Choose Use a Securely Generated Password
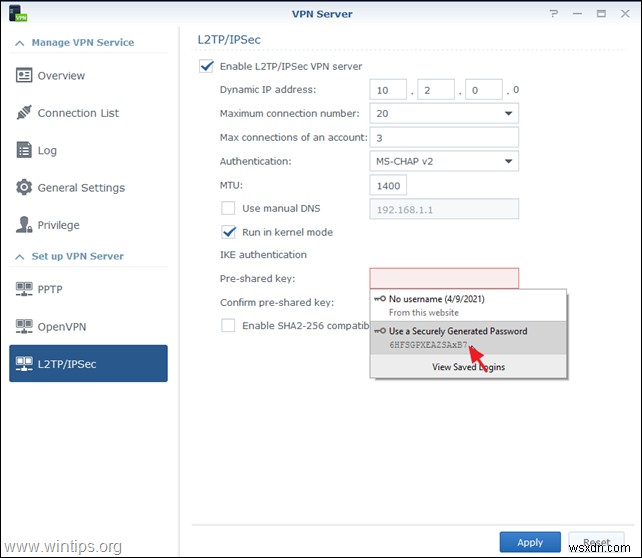Viewport: 642px width, 558px height. (x=468, y=338)
